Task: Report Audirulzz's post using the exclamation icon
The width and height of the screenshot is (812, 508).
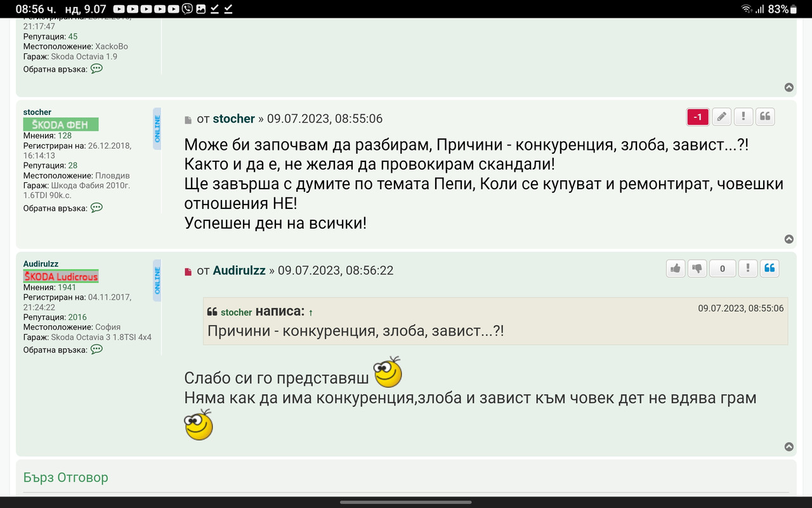Action: click(747, 268)
